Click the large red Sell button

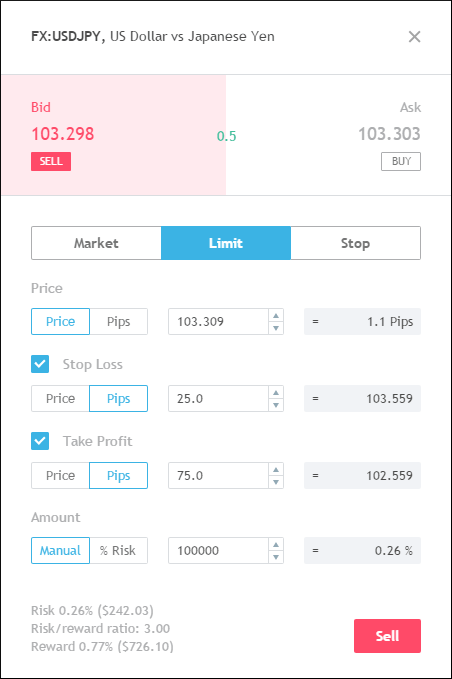[387, 636]
